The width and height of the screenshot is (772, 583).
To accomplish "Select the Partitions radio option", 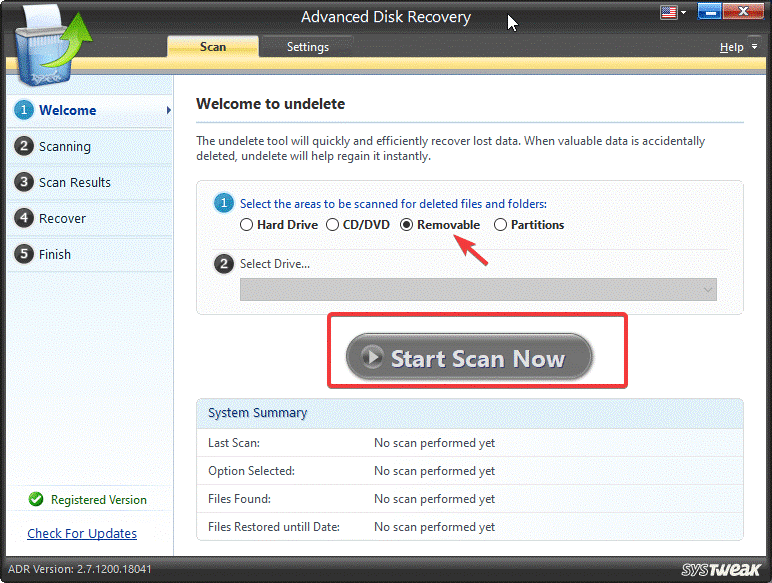I will click(529, 225).
